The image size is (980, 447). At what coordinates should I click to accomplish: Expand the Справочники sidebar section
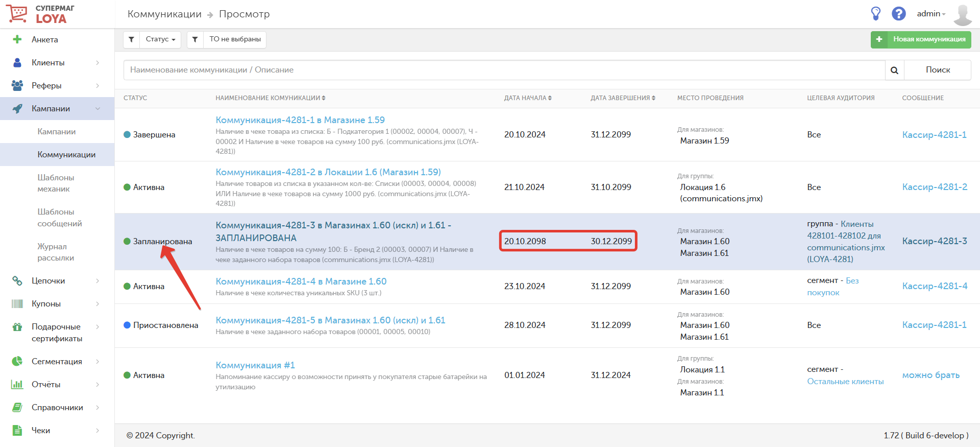tap(97, 407)
